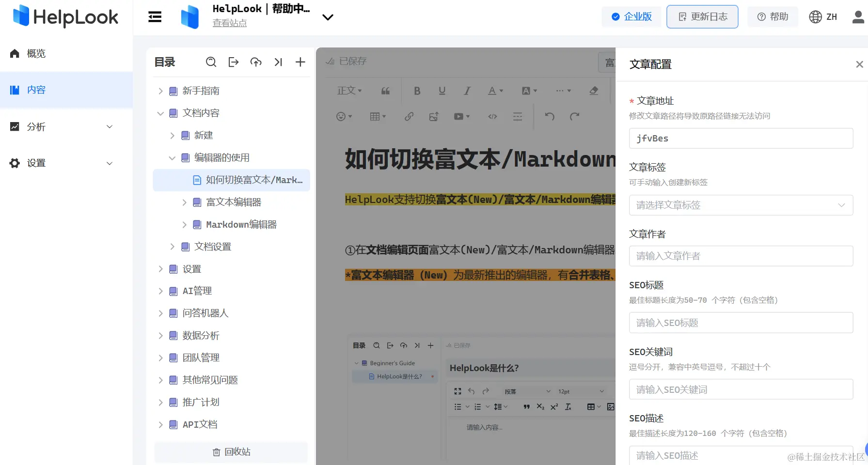Undo the last edit
Viewport: 868px width, 465px height.
point(549,116)
